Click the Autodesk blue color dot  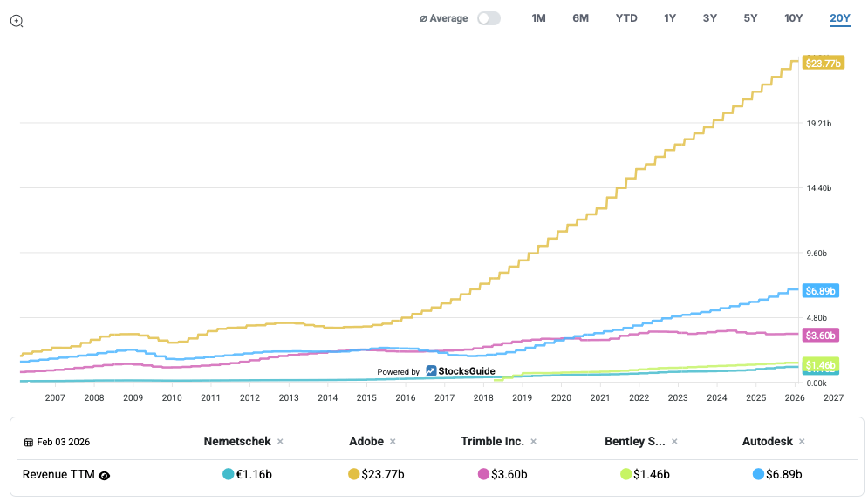point(757,475)
